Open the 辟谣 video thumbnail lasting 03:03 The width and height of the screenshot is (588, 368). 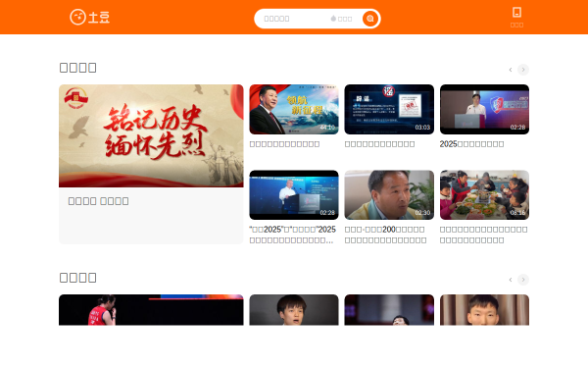[x=389, y=109]
